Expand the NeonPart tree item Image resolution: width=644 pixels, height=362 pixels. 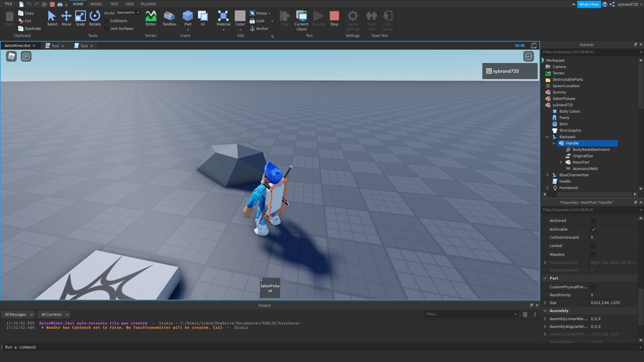tap(560, 162)
